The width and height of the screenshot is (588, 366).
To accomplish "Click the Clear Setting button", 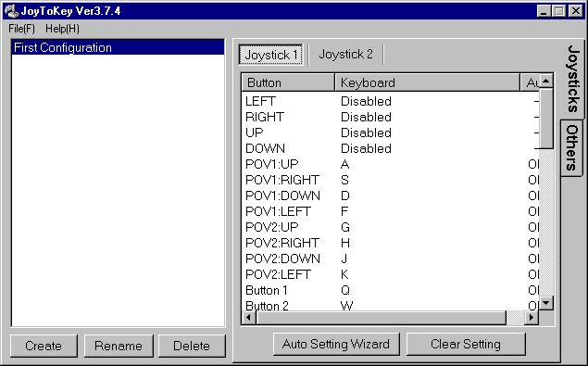I will (466, 344).
